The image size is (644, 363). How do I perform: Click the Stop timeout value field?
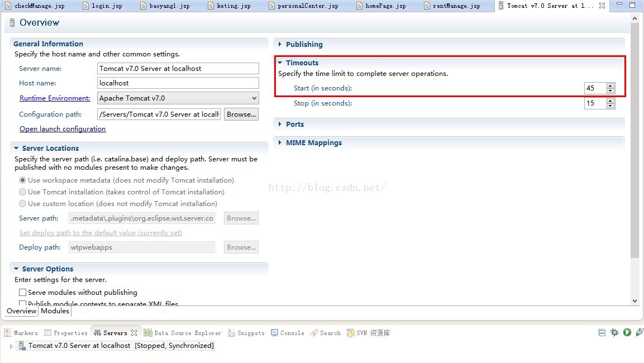595,103
